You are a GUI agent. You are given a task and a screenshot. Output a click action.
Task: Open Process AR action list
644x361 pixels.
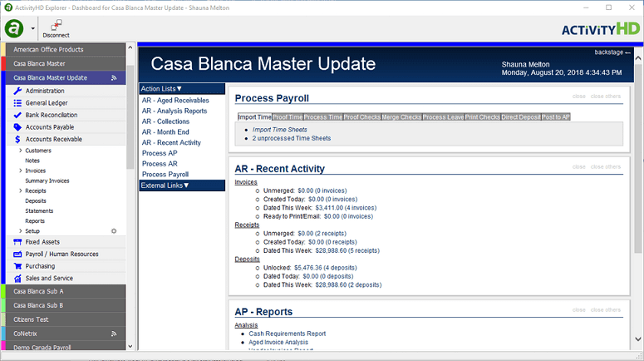pyautogui.click(x=160, y=164)
